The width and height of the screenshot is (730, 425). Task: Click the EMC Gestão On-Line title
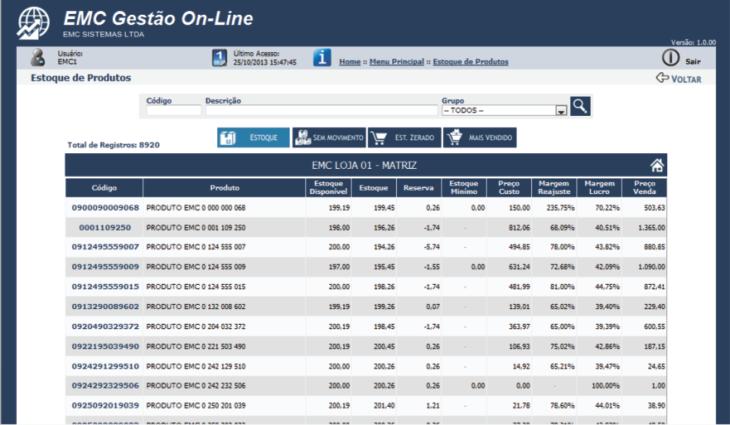(x=158, y=19)
